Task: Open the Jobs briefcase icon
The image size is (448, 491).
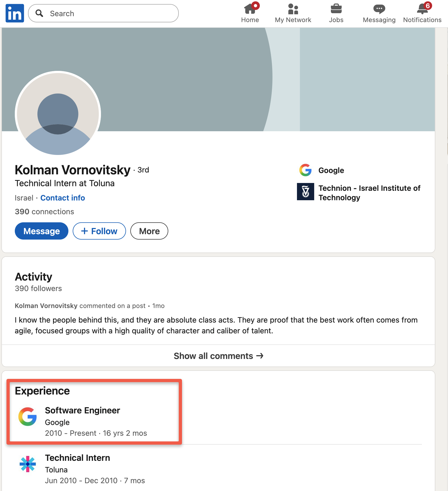Action: tap(336, 9)
